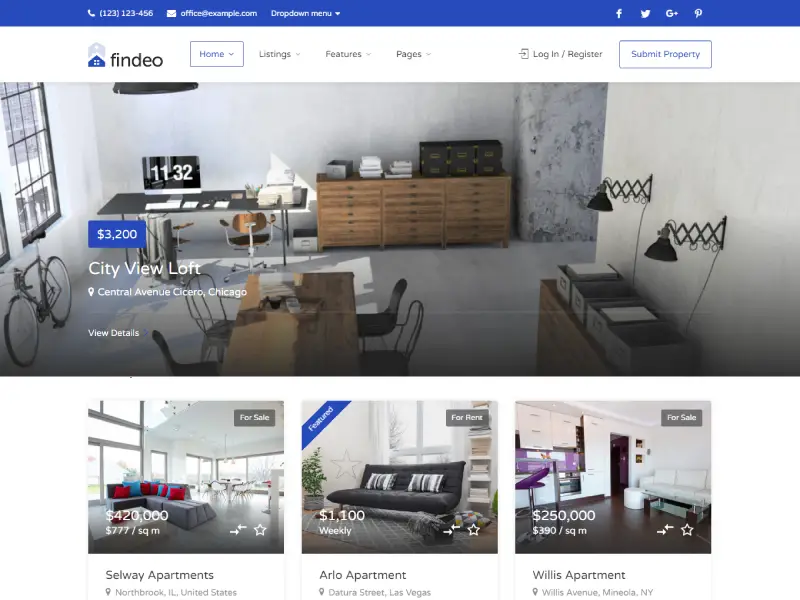Open the Pages navigation menu

click(410, 54)
